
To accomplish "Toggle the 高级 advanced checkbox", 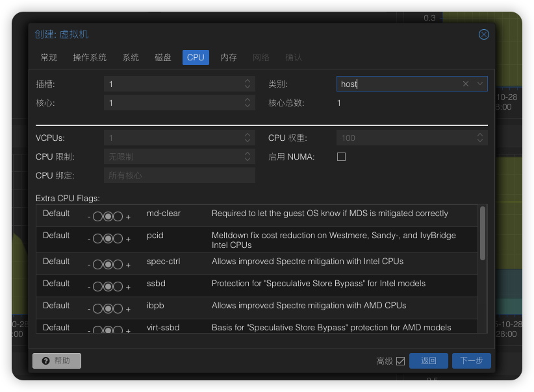I will pyautogui.click(x=400, y=361).
